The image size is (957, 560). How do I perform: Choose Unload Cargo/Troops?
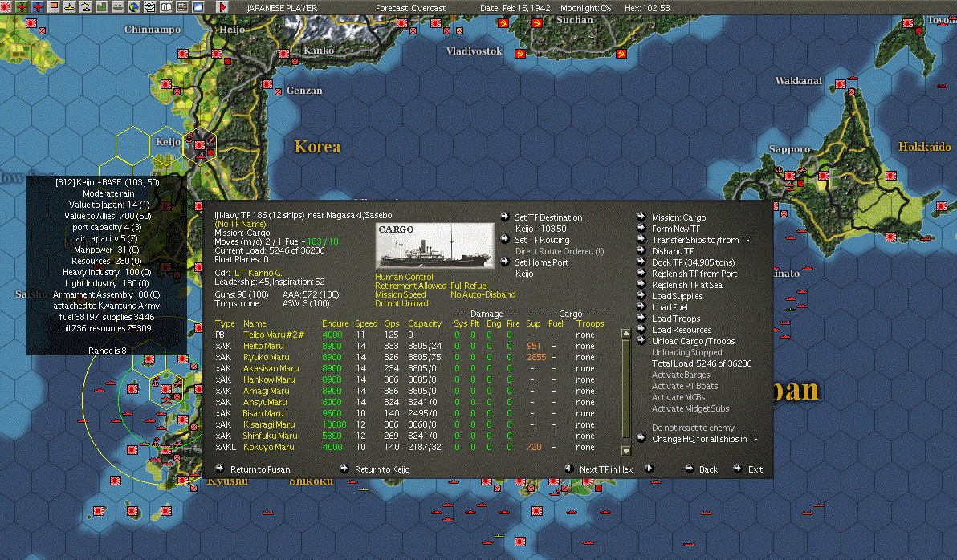click(x=693, y=341)
